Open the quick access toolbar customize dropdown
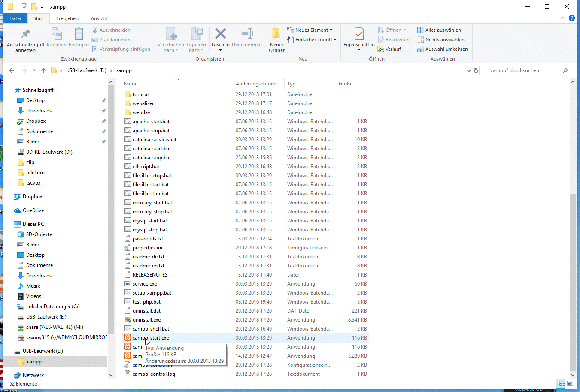580x392 pixels. 42,7
